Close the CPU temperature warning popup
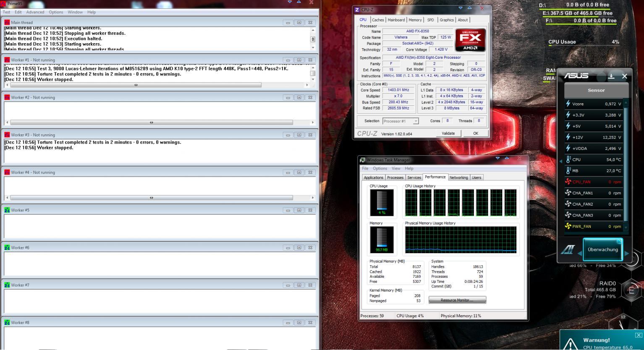Viewport: 644px width, 350px height. [639, 335]
